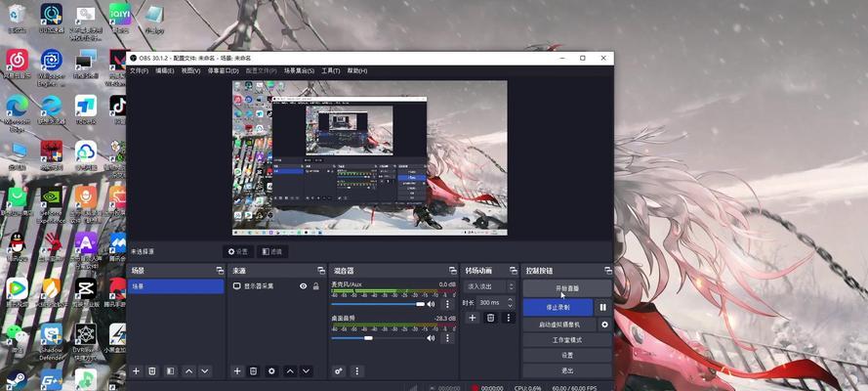This screenshot has width=868, height=391.
Task: Open source Properties button above panels
Action: [238, 251]
